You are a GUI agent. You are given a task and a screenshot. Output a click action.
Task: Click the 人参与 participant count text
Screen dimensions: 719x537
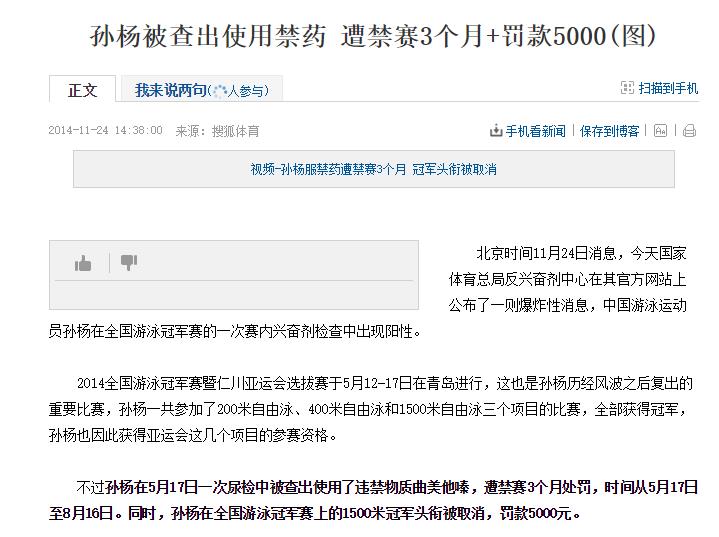tap(246, 91)
